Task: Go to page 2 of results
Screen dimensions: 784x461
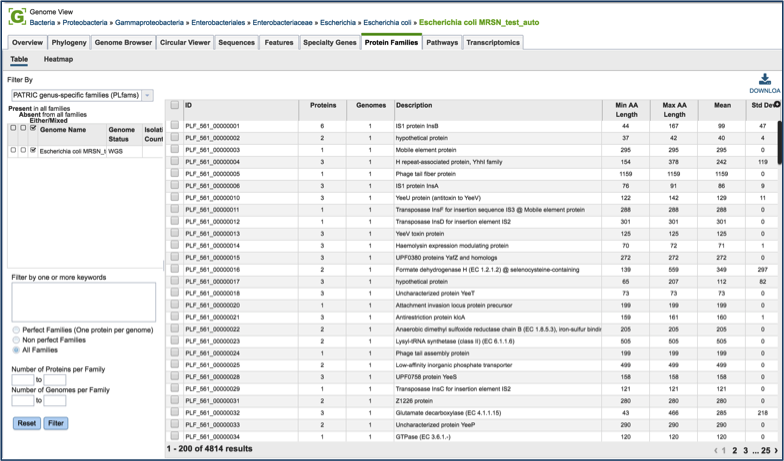Action: click(734, 450)
